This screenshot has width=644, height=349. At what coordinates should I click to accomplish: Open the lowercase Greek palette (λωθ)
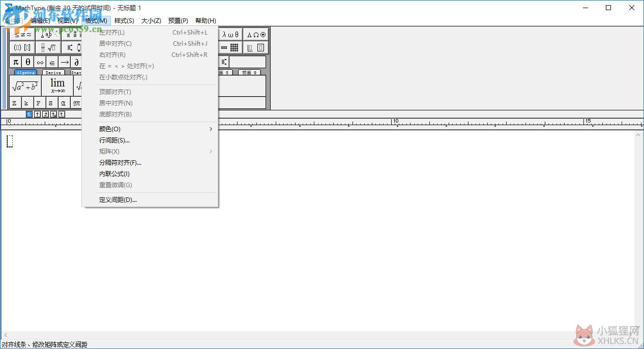click(230, 35)
